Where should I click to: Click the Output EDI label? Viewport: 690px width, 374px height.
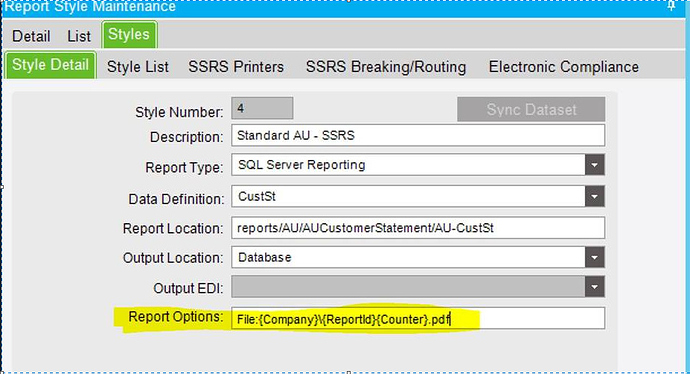tap(188, 288)
